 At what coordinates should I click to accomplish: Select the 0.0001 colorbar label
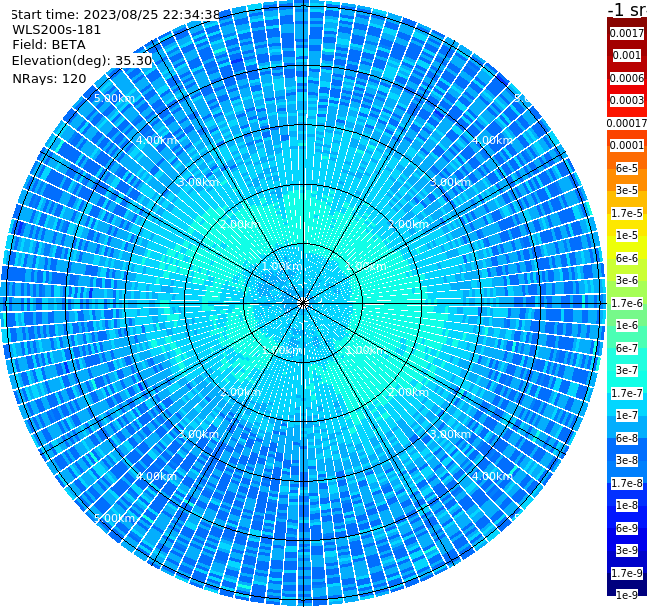pos(627,145)
